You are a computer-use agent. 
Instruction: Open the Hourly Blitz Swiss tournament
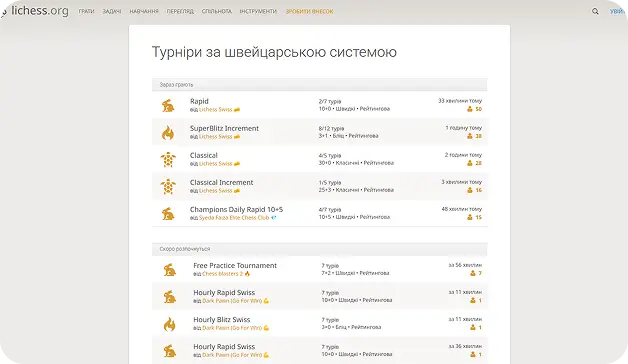(x=221, y=320)
